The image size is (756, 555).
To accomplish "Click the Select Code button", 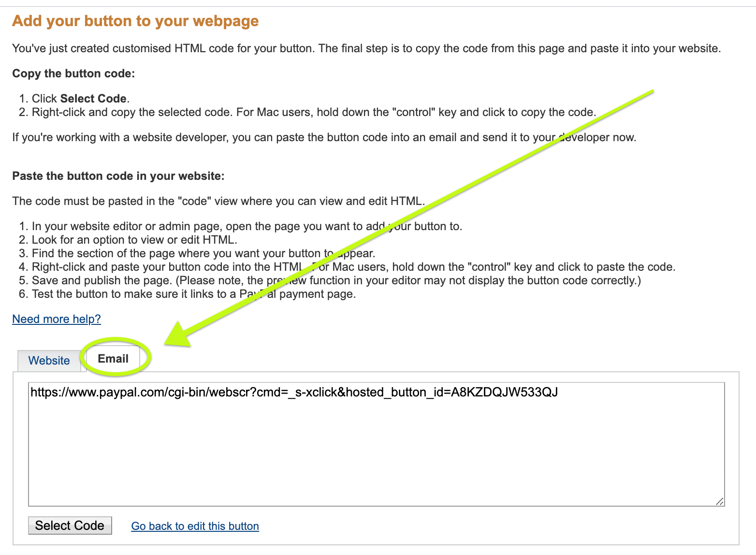I will tap(70, 526).
